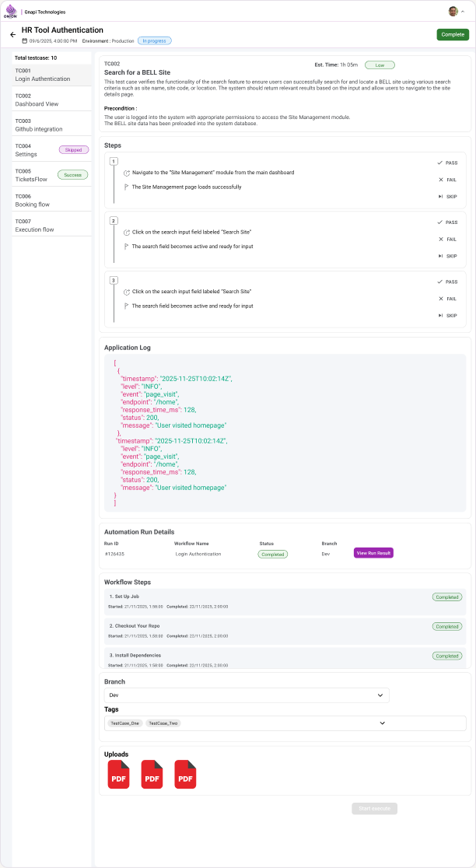Open the Checkout Your Repo workflow step
The height and width of the screenshot is (868, 476).
285,631
